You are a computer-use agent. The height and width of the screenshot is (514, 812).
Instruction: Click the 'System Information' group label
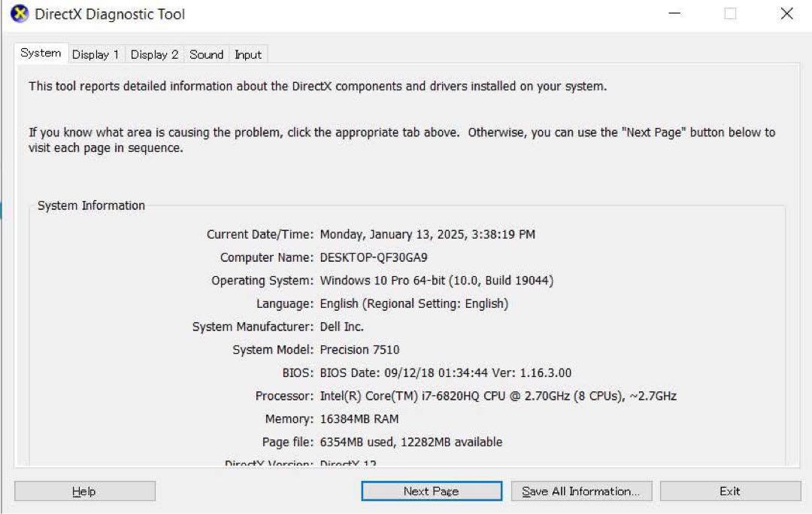[91, 205]
